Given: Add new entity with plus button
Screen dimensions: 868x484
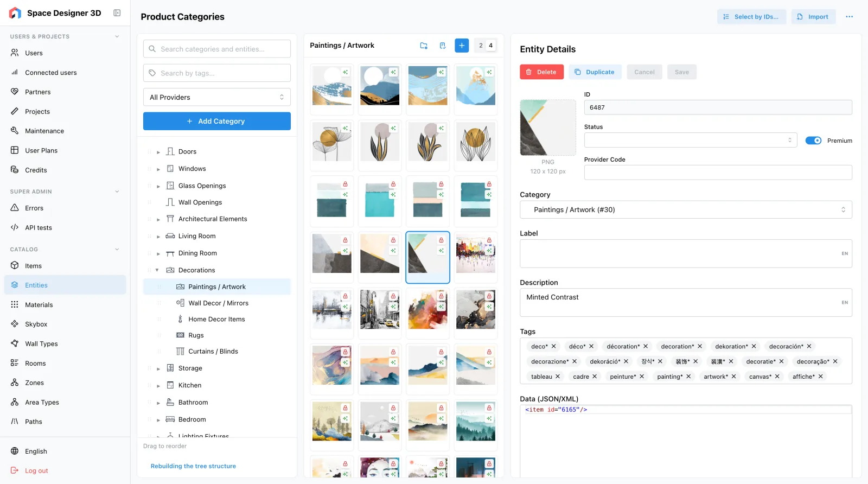Looking at the screenshot, I should coord(462,46).
